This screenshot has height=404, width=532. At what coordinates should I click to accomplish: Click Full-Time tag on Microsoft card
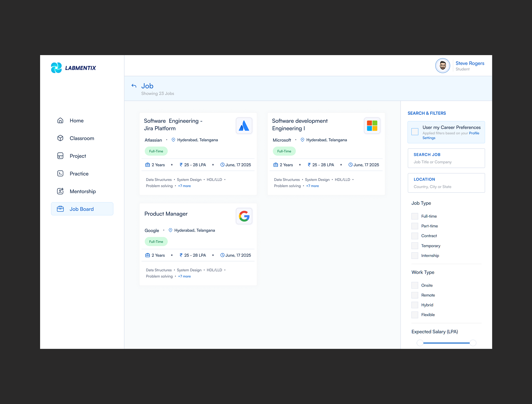(284, 151)
